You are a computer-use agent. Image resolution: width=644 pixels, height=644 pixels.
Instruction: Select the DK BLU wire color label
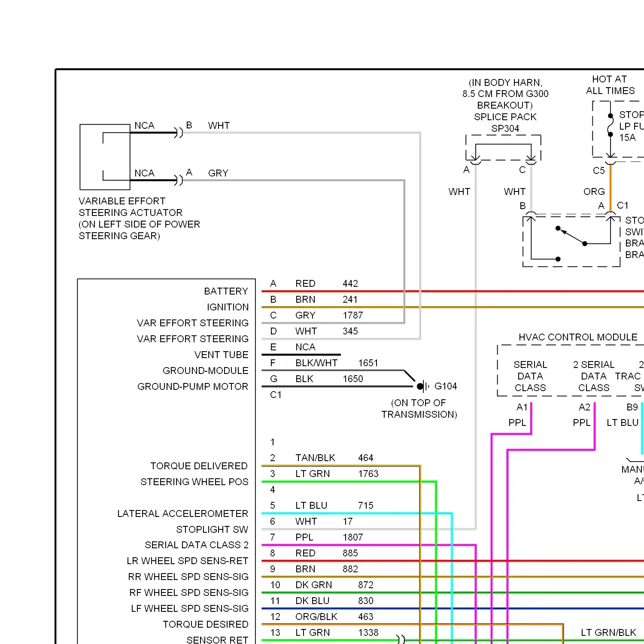click(313, 601)
